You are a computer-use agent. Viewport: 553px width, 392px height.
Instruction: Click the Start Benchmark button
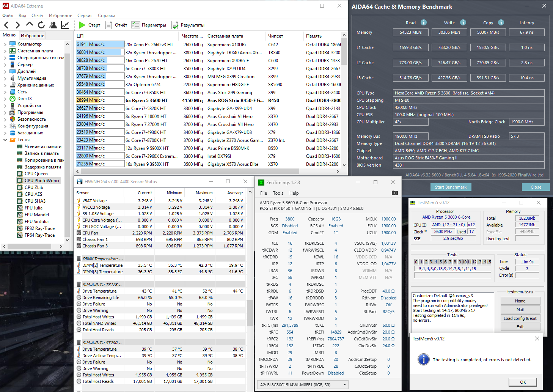451,187
